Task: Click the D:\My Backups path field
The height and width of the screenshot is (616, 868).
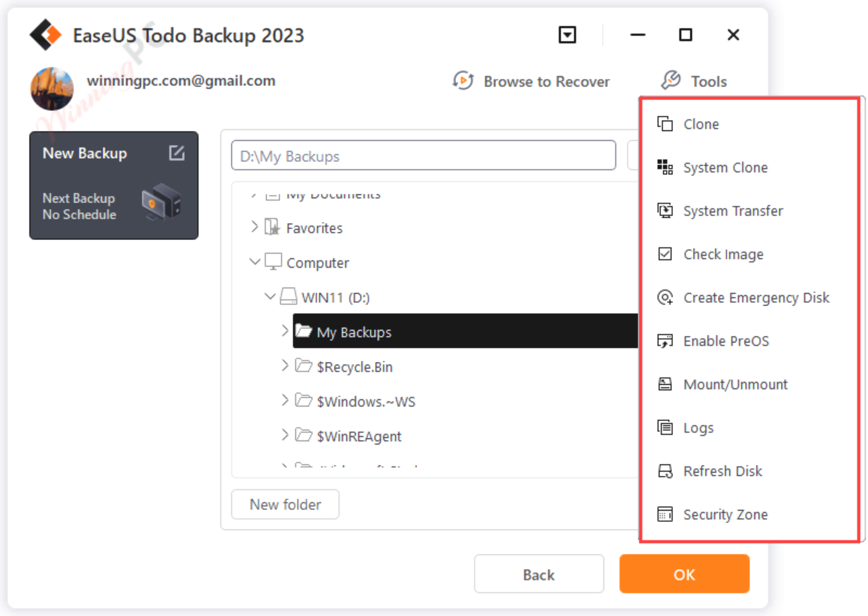Action: [423, 155]
